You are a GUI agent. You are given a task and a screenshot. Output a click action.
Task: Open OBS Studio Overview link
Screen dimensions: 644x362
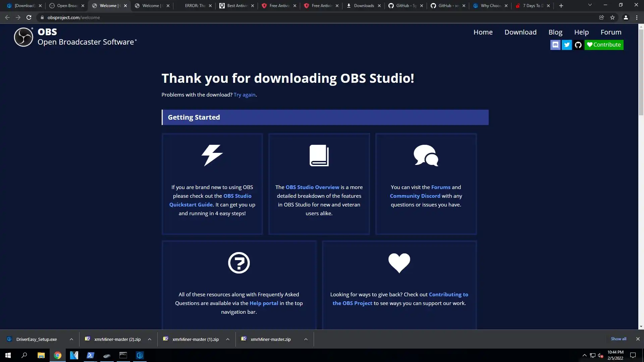[x=312, y=187]
